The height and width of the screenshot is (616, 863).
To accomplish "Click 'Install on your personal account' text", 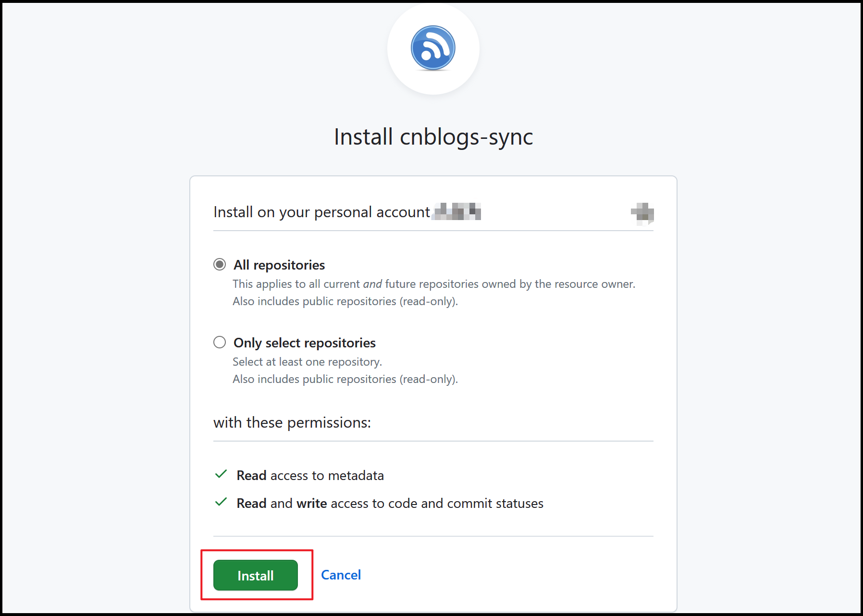I will coord(321,212).
